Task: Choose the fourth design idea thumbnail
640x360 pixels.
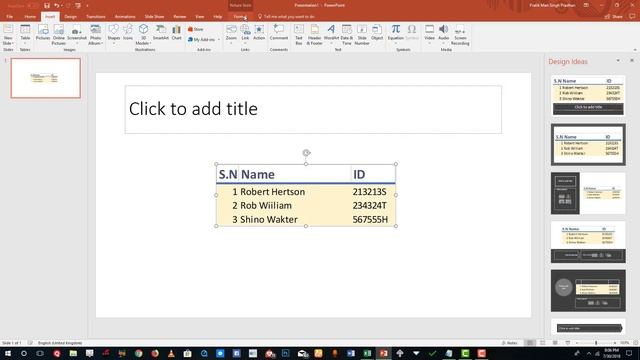Action: click(x=588, y=242)
